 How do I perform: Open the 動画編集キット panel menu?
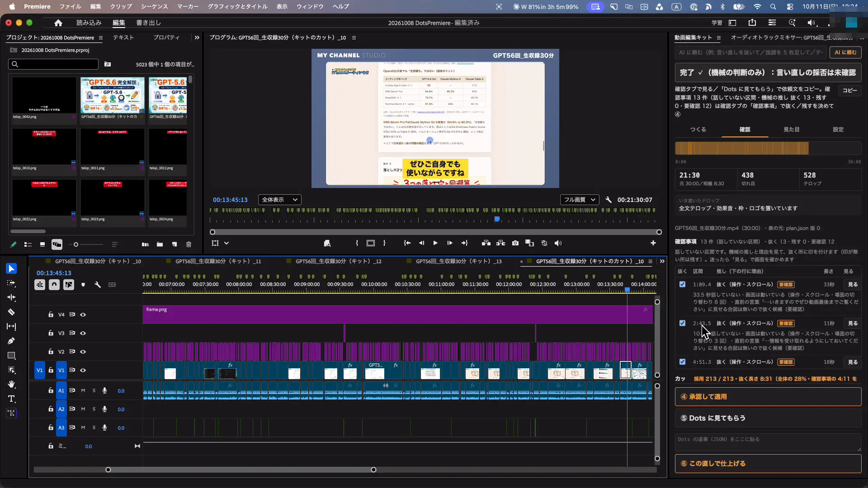point(719,38)
